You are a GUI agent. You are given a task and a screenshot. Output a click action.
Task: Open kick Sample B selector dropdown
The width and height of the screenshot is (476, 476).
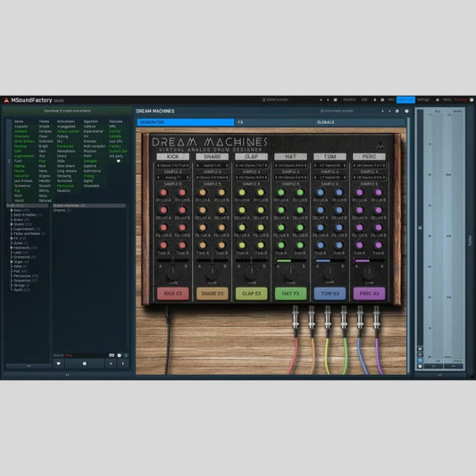172,178
